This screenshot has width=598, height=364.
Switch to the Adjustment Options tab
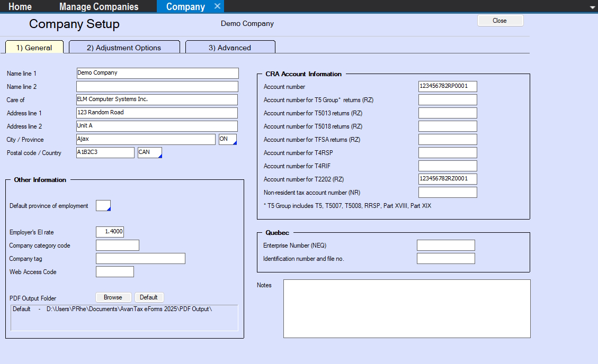click(x=124, y=48)
